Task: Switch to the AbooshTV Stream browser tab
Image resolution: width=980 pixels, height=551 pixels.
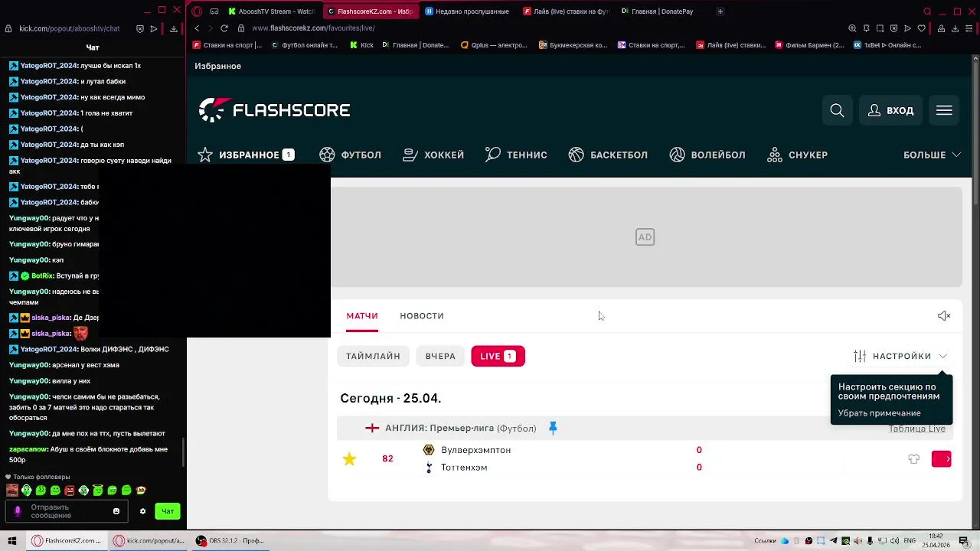Action: (x=272, y=11)
